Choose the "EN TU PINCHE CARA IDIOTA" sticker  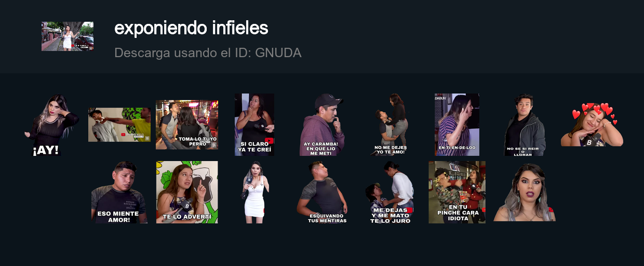(x=457, y=192)
